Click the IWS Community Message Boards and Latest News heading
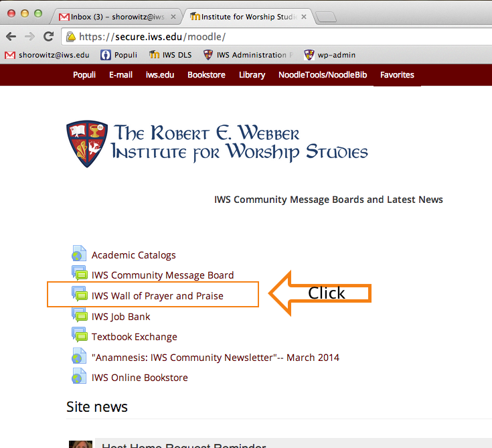Image resolution: width=492 pixels, height=448 pixels. (x=329, y=200)
